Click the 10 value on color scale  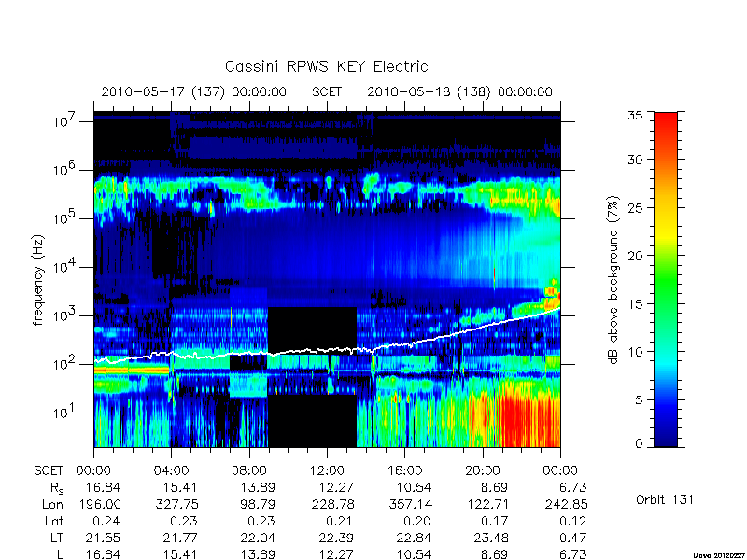pyautogui.click(x=635, y=352)
